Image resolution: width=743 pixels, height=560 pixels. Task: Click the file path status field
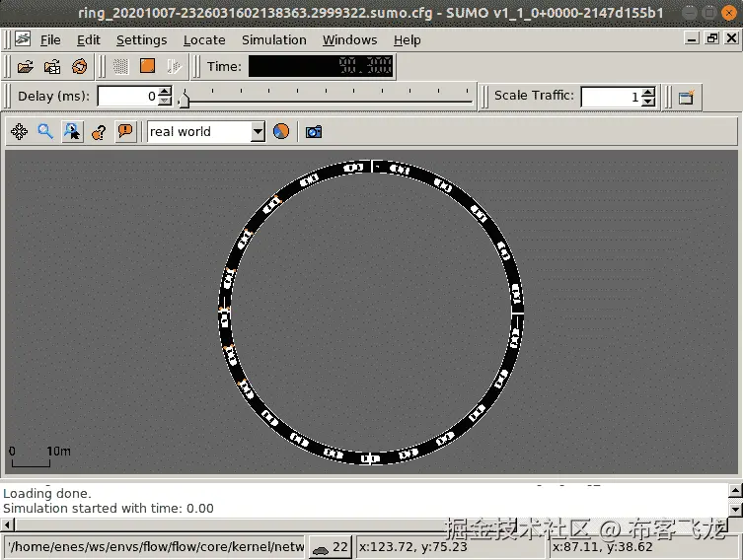click(156, 547)
